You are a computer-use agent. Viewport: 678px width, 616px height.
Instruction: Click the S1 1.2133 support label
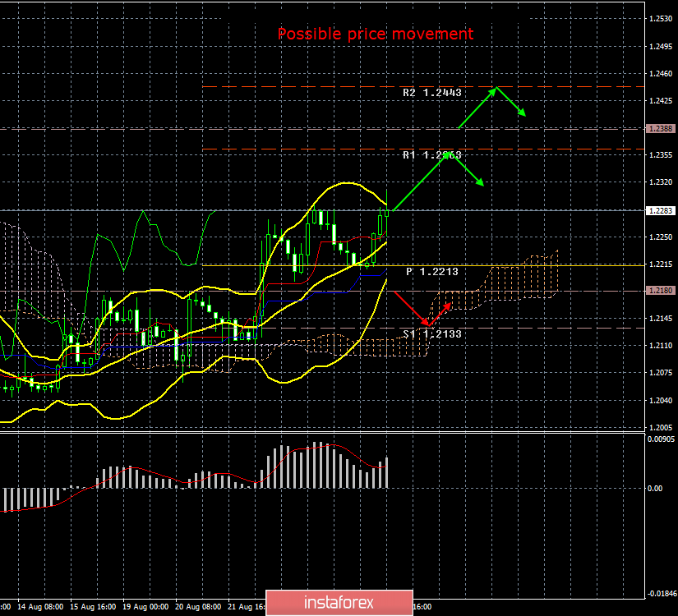click(x=432, y=333)
